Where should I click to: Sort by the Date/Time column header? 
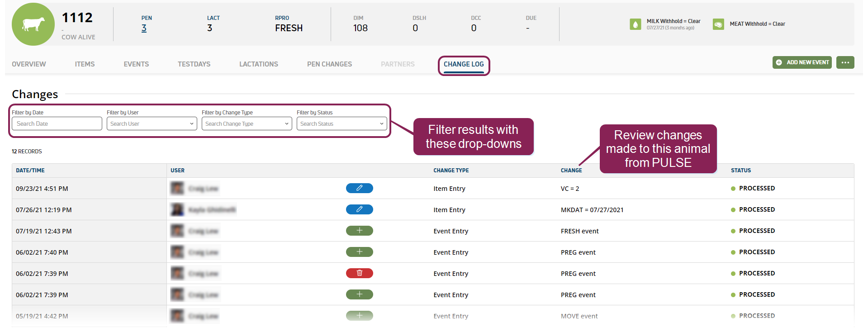30,171
